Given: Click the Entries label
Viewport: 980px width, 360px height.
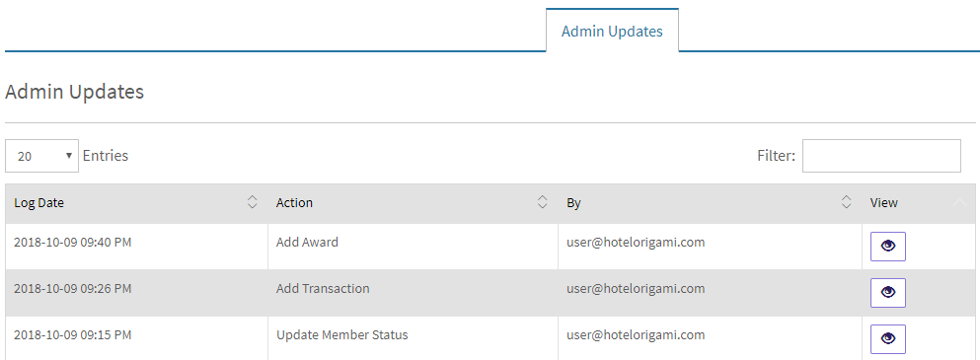Looking at the screenshot, I should coord(105,156).
